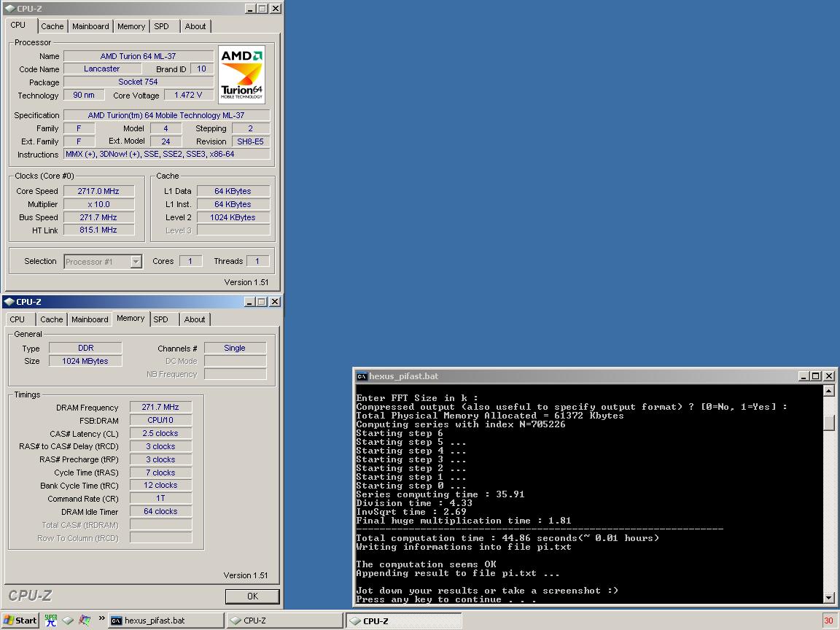The width and height of the screenshot is (840, 630).
Task: Open the Start menu
Action: pyautogui.click(x=20, y=621)
